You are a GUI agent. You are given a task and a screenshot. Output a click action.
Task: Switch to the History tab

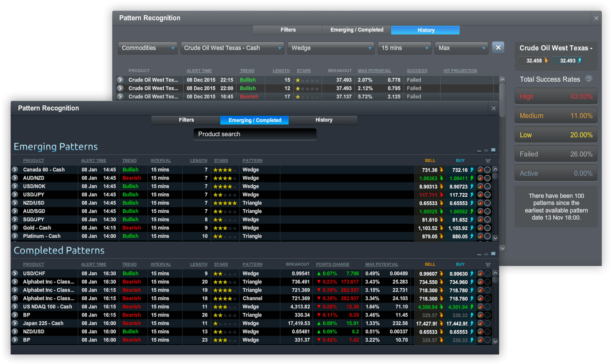(323, 120)
